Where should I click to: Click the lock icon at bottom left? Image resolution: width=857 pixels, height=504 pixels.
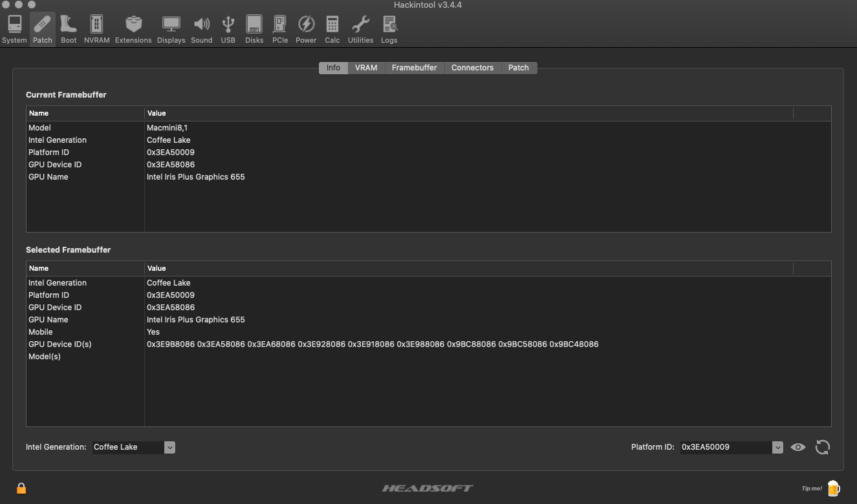coord(21,488)
